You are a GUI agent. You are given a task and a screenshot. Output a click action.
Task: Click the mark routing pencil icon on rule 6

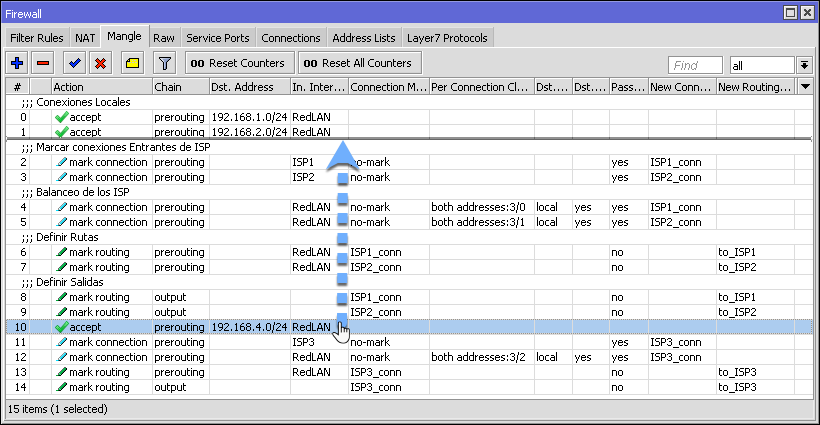(62, 252)
